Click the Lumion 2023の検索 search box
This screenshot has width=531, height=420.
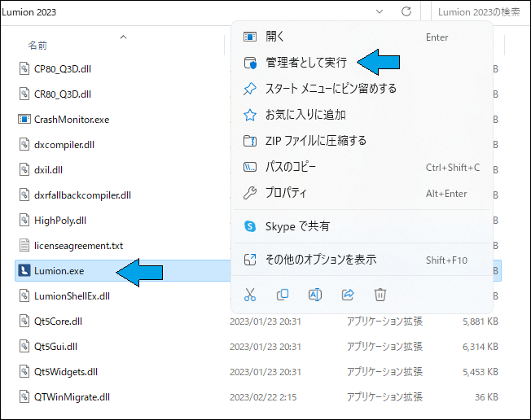tap(479, 12)
